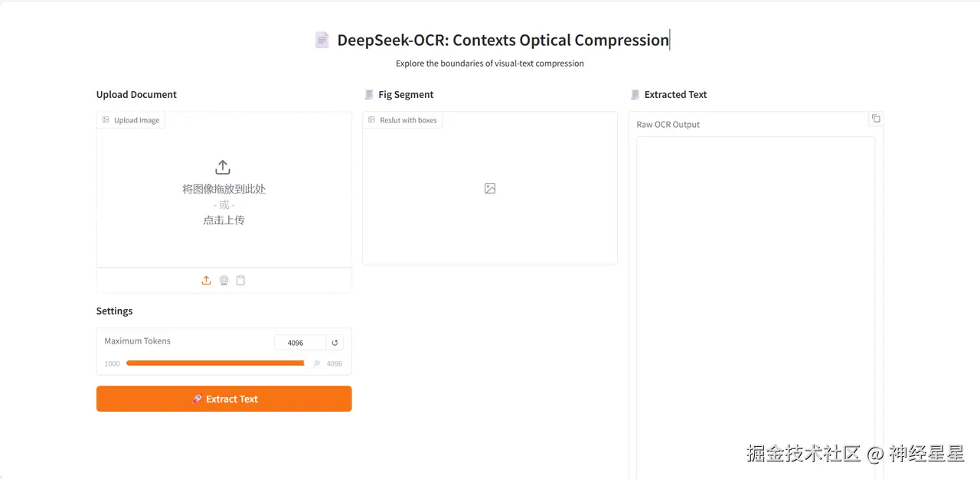Click the icon next to Fig Segment
This screenshot has width=980, height=479.
(369, 95)
